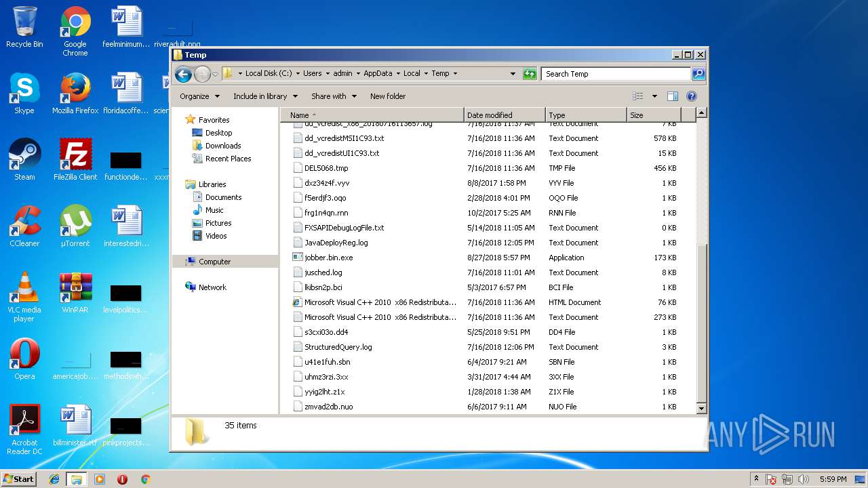Click the search magnifier icon

click(x=698, y=74)
